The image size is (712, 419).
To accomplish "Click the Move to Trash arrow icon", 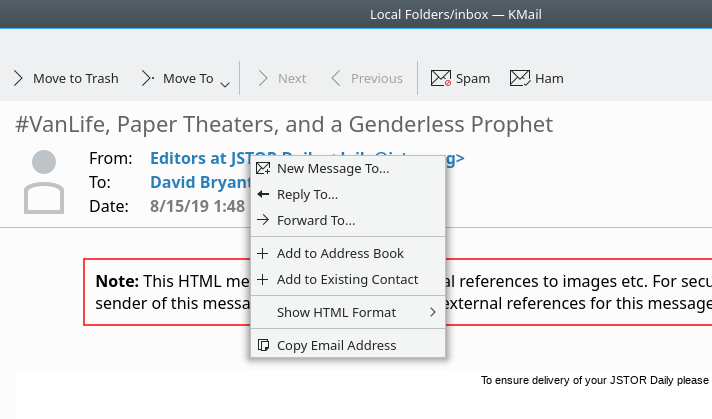I will coord(18,79).
